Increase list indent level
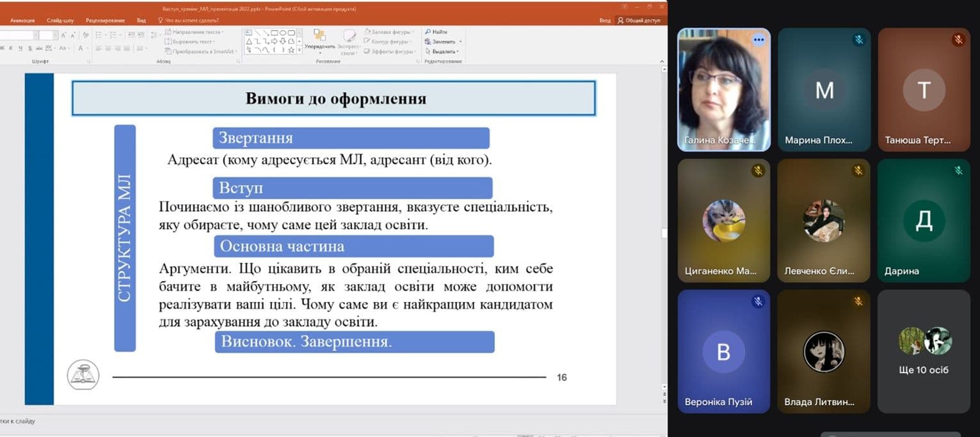 point(141,35)
